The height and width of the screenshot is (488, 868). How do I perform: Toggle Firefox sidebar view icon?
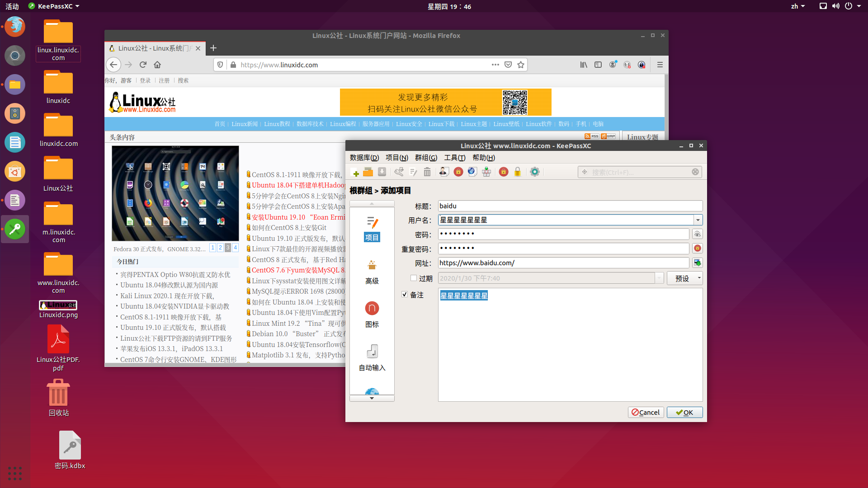pyautogui.click(x=598, y=65)
